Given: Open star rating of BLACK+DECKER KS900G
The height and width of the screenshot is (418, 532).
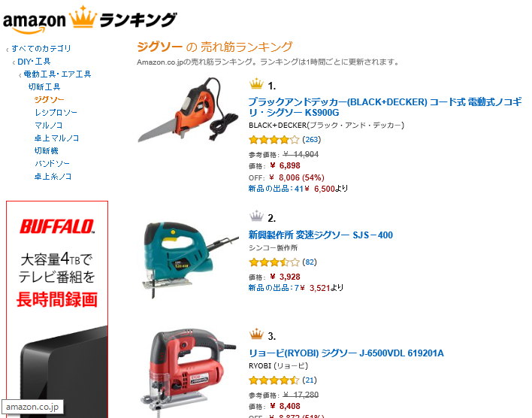Looking at the screenshot, I should point(274,140).
